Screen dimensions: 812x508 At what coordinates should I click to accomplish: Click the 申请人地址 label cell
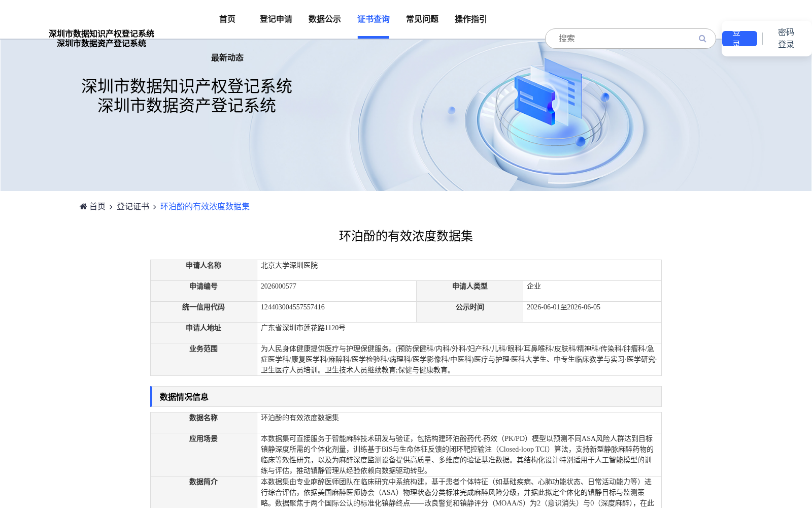204,333
